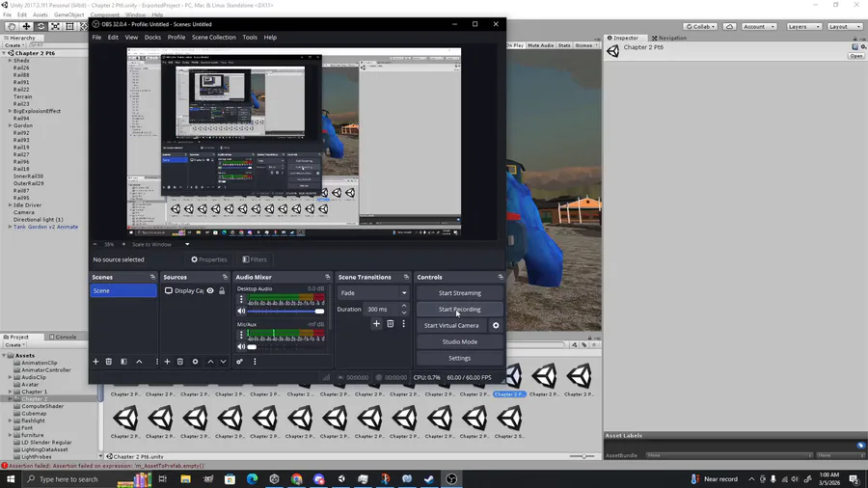Open advanced audio properties gears icon

coord(240,362)
